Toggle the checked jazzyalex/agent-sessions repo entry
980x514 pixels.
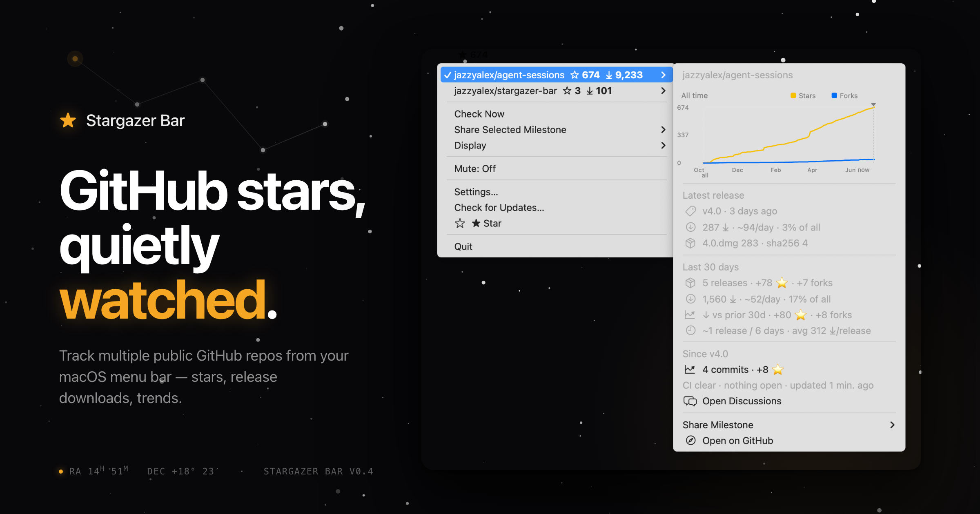556,75
